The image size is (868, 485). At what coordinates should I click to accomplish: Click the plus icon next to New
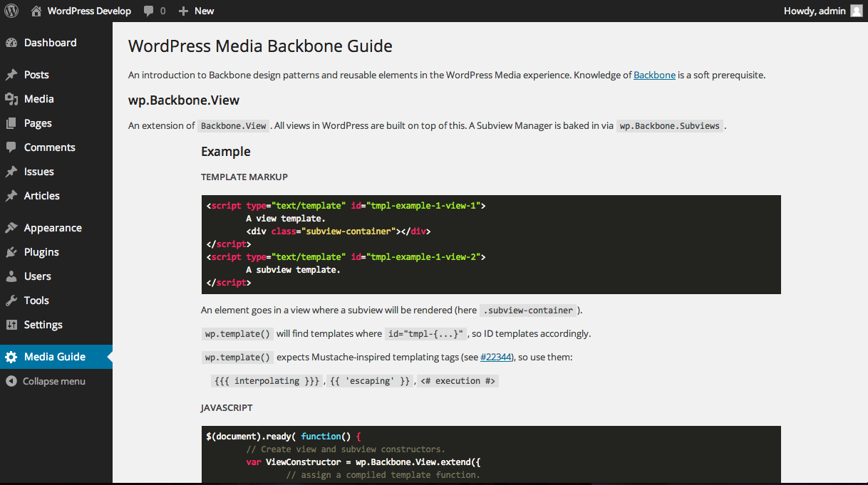pos(183,11)
